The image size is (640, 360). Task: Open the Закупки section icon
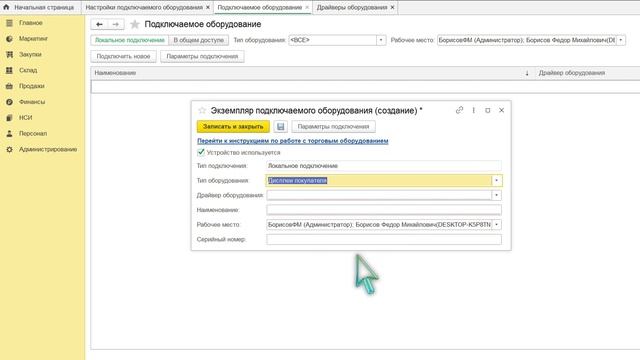pos(9,54)
